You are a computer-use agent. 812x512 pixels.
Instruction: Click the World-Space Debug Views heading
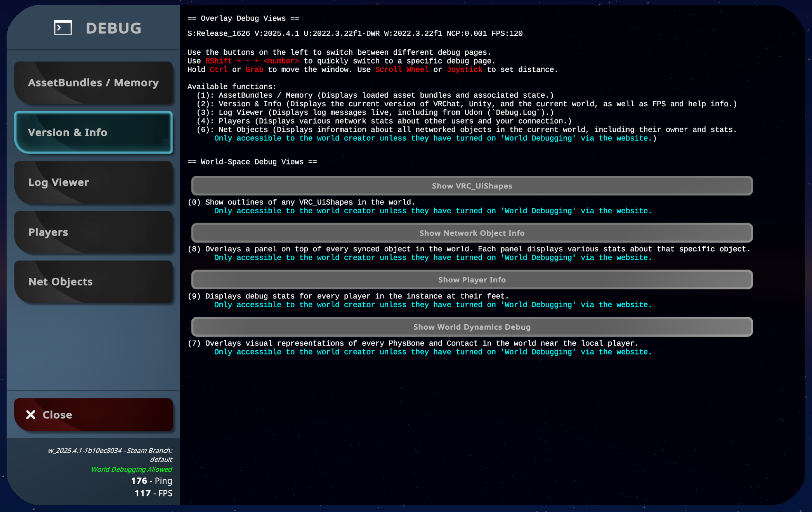(x=252, y=162)
